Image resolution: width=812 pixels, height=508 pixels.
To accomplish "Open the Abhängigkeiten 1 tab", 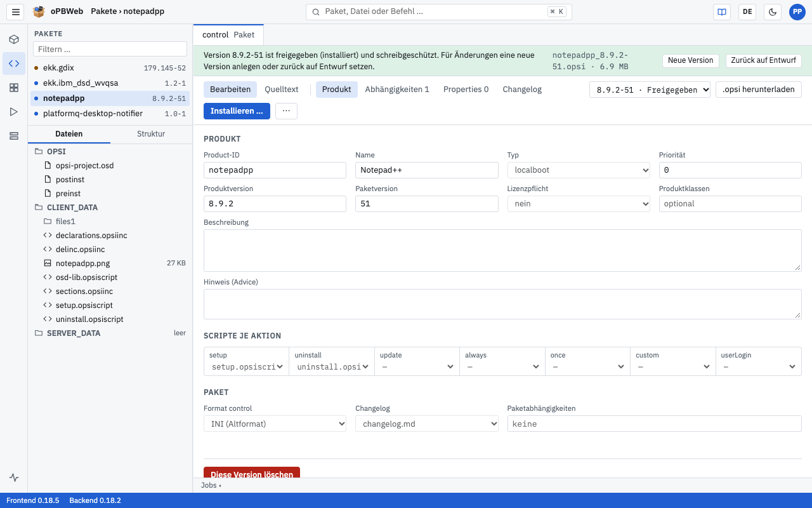I will click(397, 90).
